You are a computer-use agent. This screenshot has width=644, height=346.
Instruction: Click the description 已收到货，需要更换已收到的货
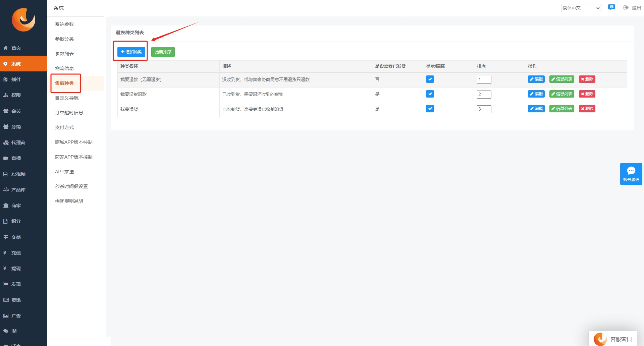[253, 109]
